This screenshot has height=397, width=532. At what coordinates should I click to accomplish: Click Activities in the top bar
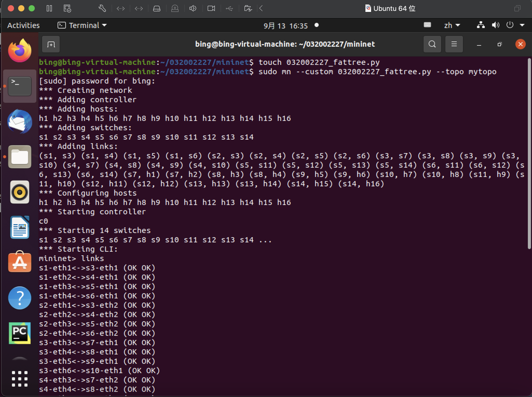click(23, 25)
